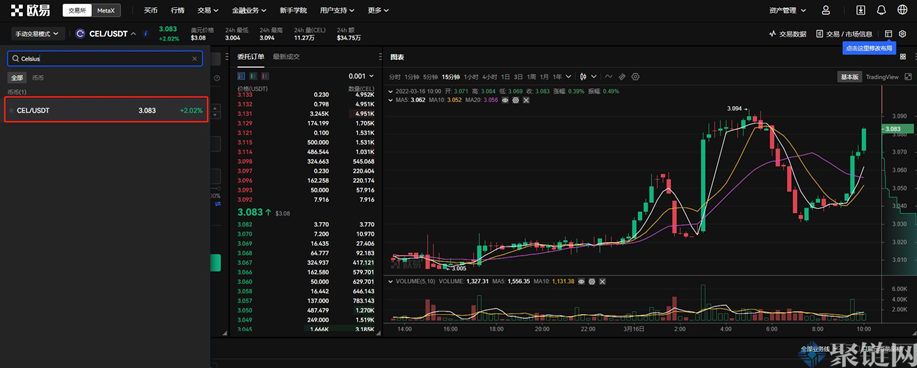
Task: Collapse the CEL/USDT pair selector
Action: click(x=133, y=34)
